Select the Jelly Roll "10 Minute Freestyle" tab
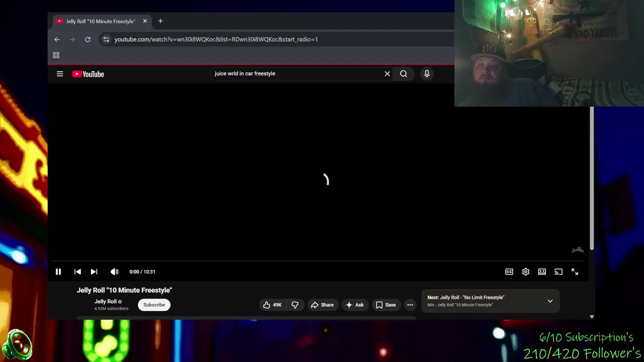Viewport: 644px width, 362px height. coord(100,21)
